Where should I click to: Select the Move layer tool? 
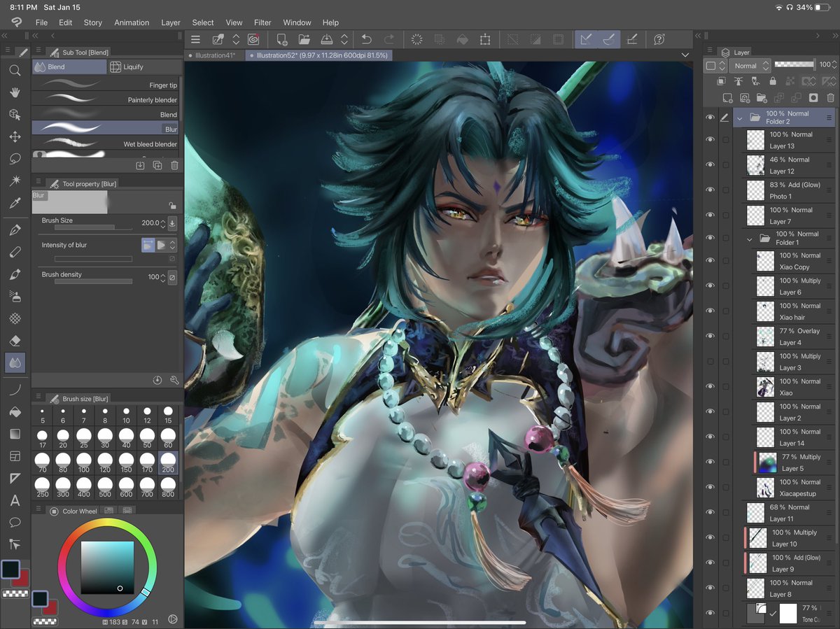(15, 137)
